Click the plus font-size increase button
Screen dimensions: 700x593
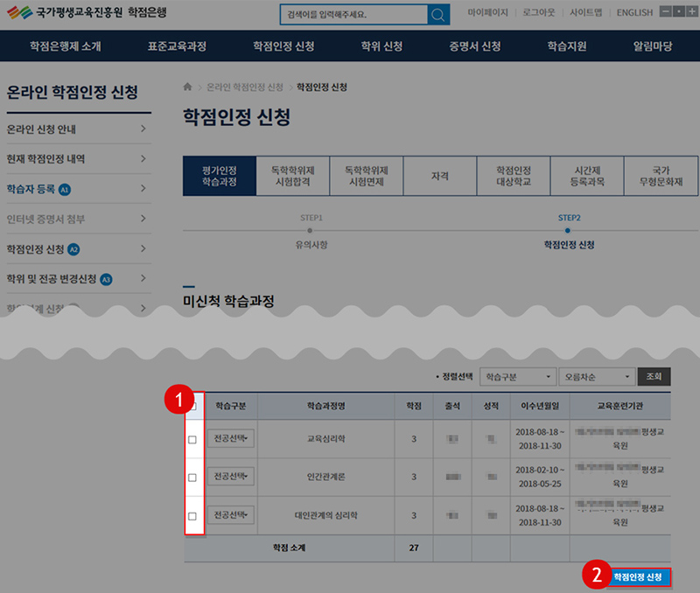[x=691, y=12]
